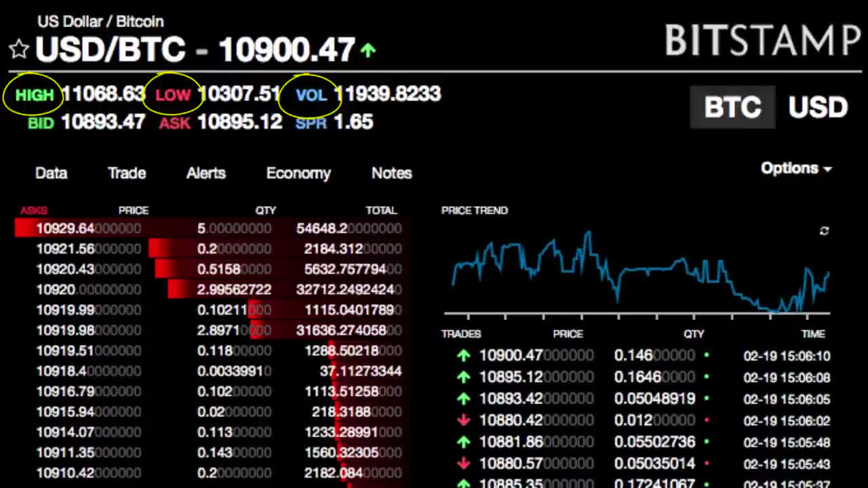The image size is (868, 488).
Task: Select ask row priced 10929.64
Action: click(208, 228)
